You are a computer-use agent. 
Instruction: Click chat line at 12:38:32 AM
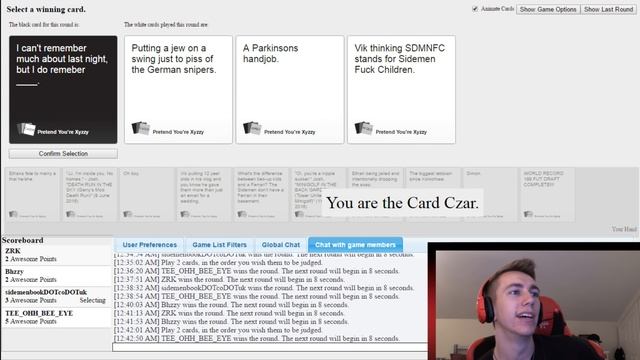pyautogui.click(x=264, y=288)
